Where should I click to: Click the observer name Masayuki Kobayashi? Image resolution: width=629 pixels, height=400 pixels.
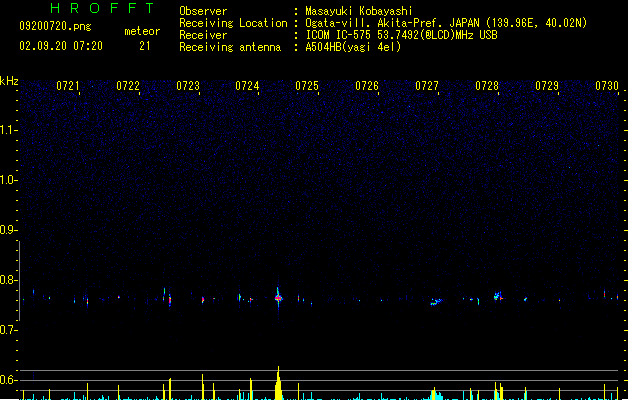pyautogui.click(x=359, y=11)
